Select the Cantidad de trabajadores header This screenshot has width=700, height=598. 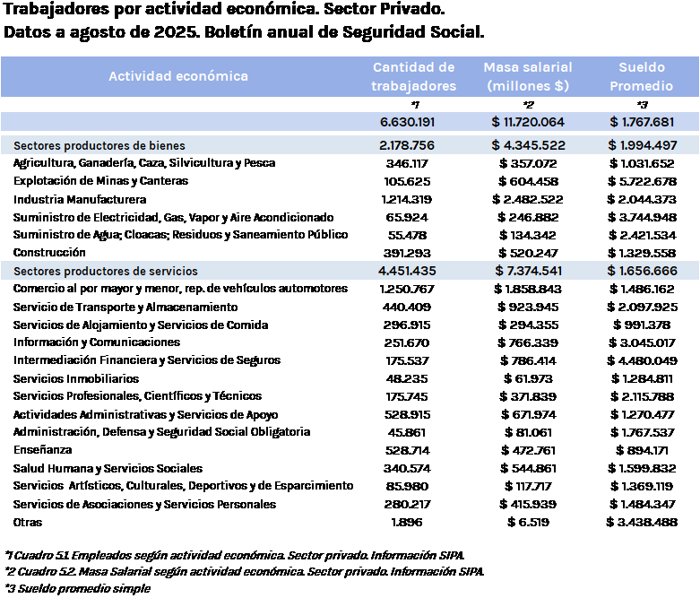pos(413,76)
